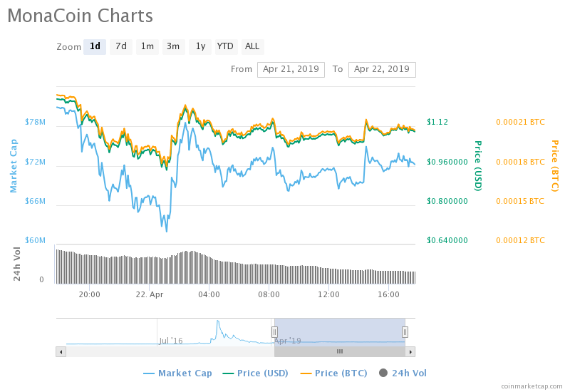Choose the 3m zoom option
Image resolution: width=570 pixels, height=392 pixels.
tap(173, 47)
